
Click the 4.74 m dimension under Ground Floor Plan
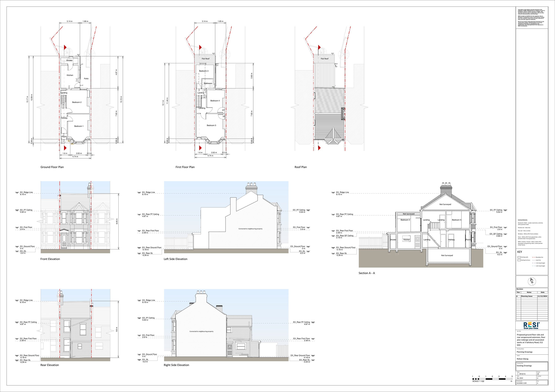point(75,157)
